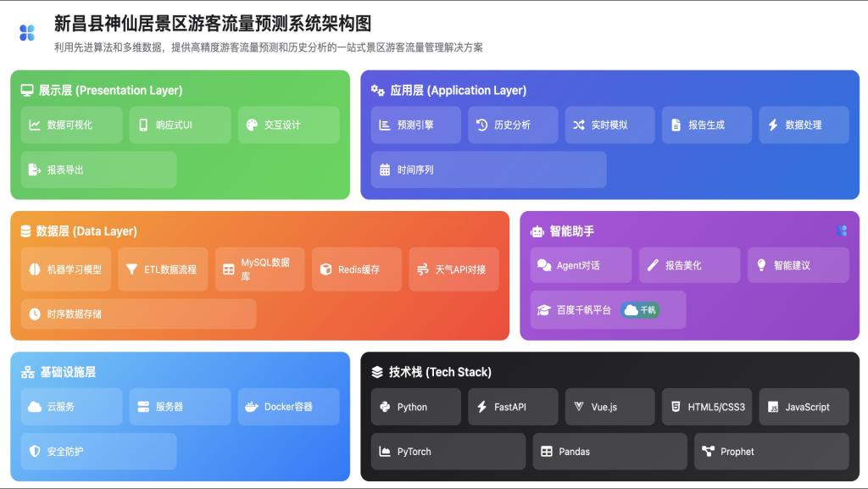Click the 千帆 cloud badge
Screen dimensions: 868x489
[640, 310]
